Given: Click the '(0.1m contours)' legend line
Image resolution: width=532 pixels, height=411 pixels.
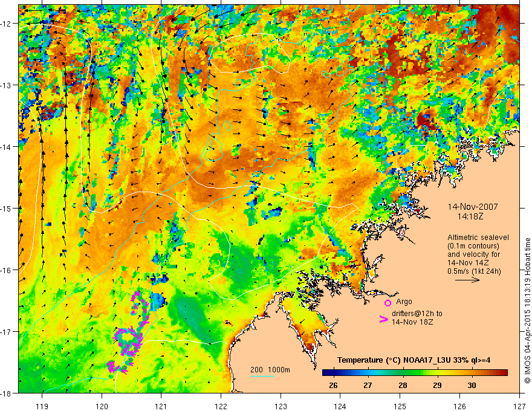Looking at the screenshot, I should (x=473, y=246).
